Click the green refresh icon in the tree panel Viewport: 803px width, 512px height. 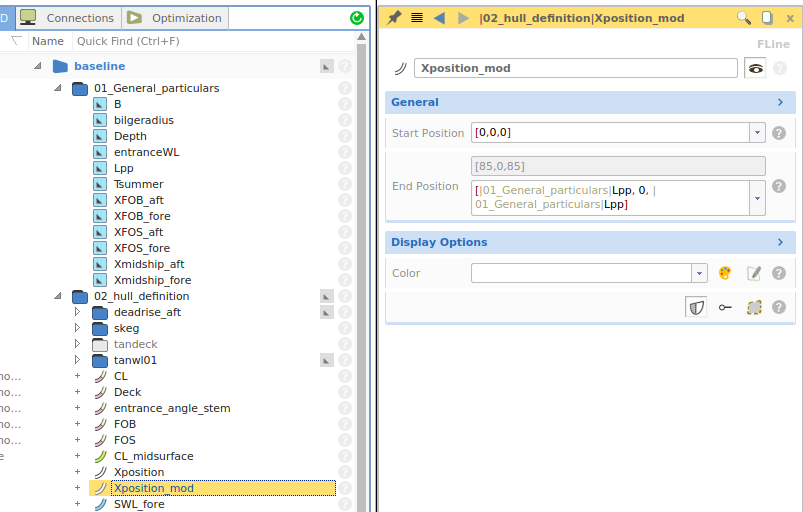coord(356,18)
